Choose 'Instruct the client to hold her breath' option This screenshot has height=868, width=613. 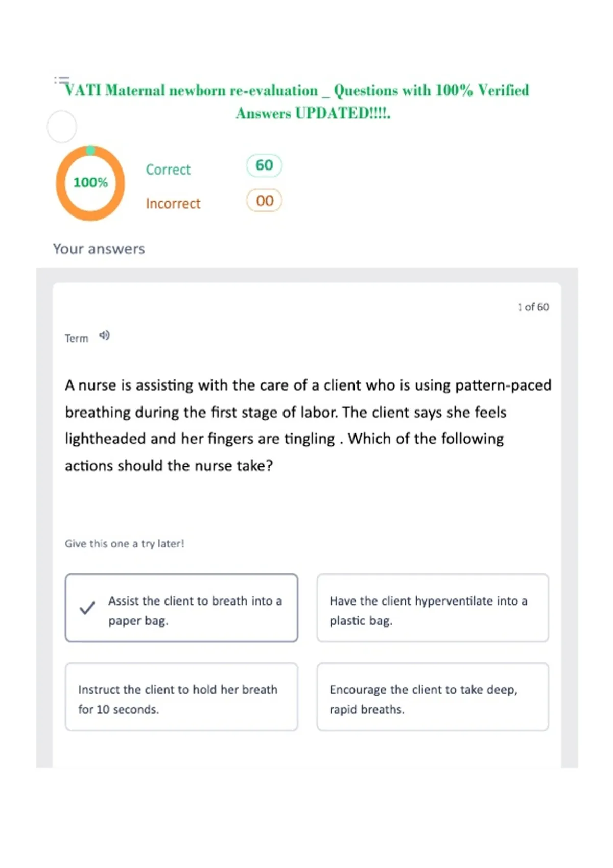coord(181,696)
